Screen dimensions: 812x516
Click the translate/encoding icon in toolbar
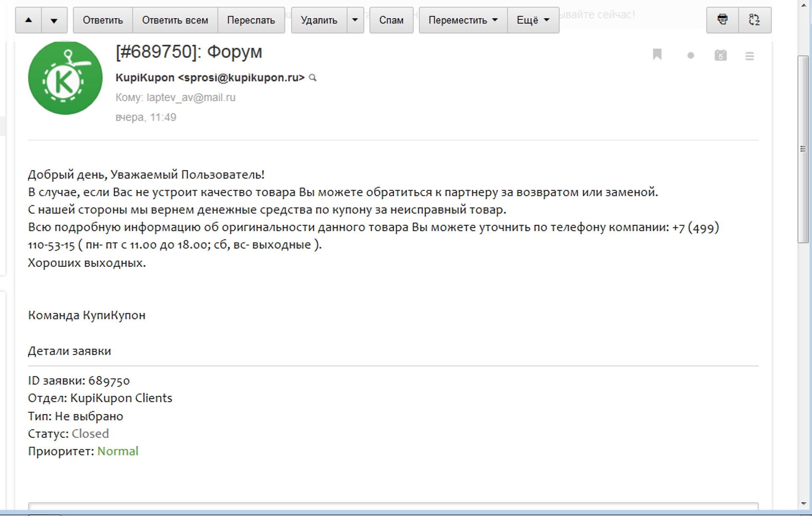[754, 20]
